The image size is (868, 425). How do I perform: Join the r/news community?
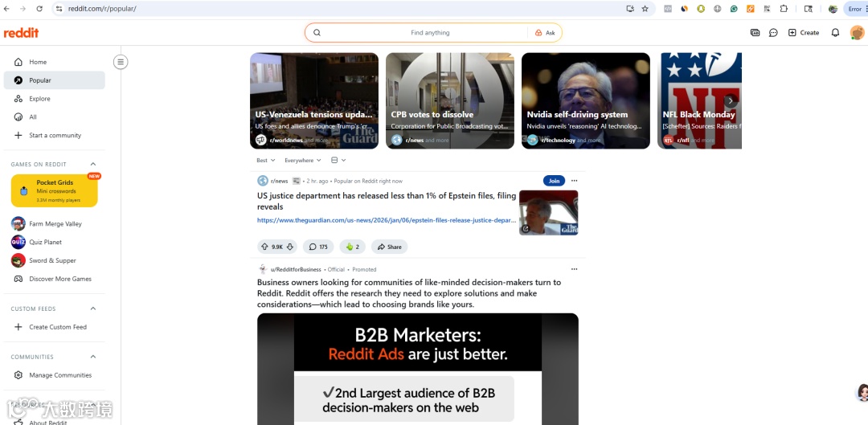(554, 181)
